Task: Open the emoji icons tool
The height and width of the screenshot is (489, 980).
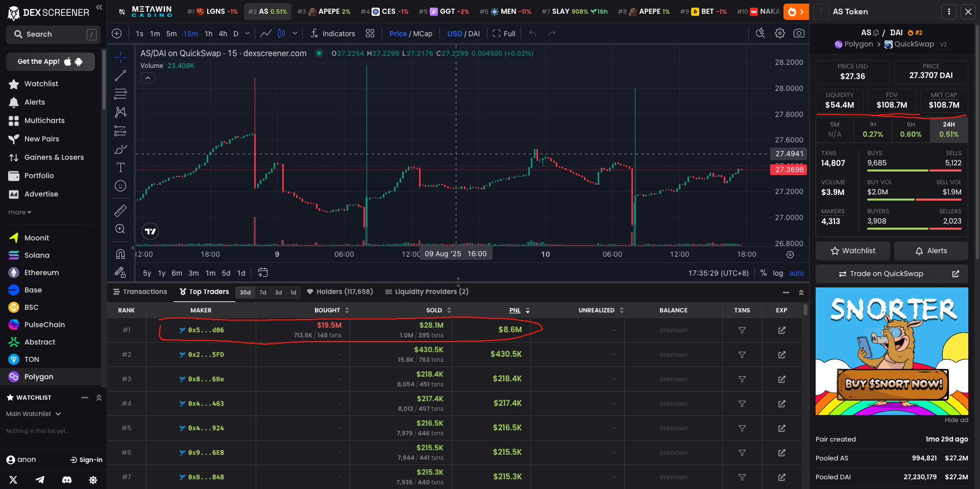Action: click(x=120, y=186)
